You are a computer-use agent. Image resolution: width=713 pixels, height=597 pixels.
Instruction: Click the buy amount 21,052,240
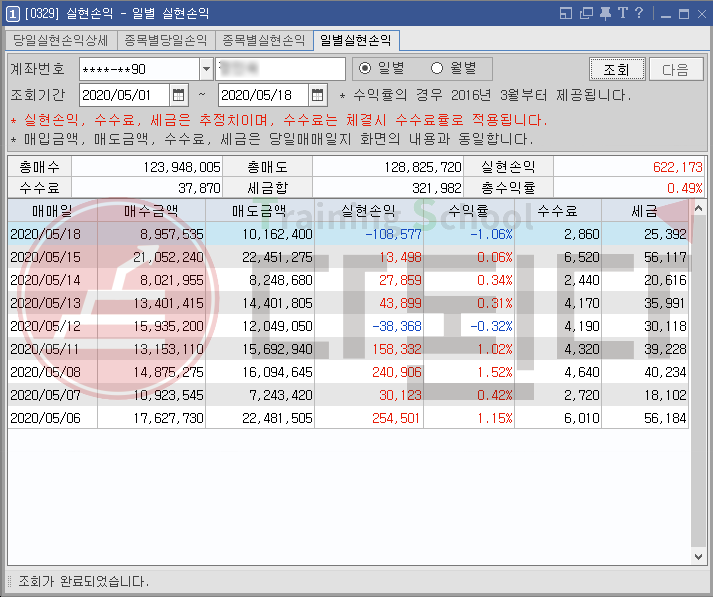pyautogui.click(x=168, y=257)
